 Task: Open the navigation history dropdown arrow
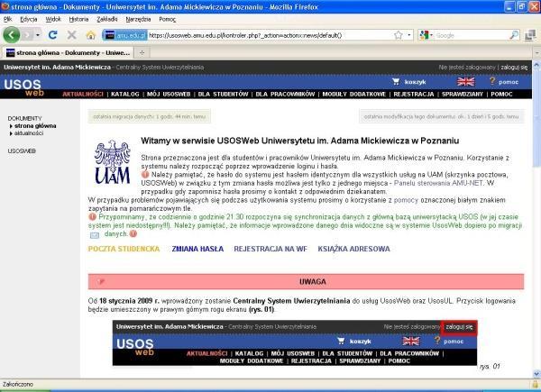tap(38, 35)
